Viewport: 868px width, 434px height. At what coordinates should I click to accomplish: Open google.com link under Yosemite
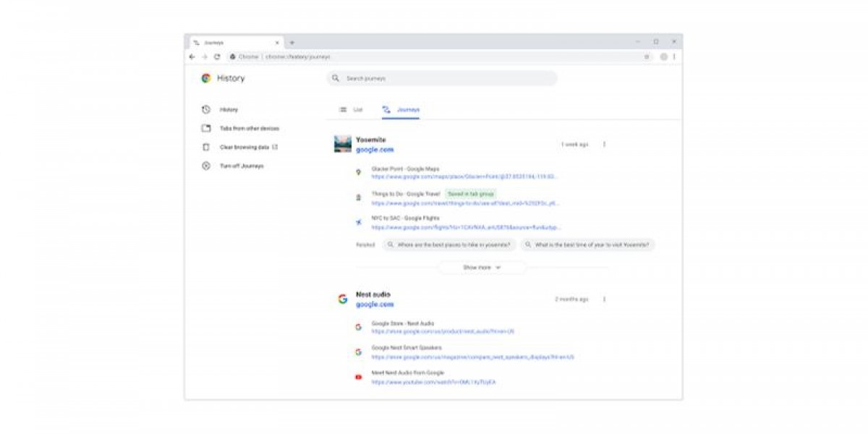pyautogui.click(x=375, y=150)
